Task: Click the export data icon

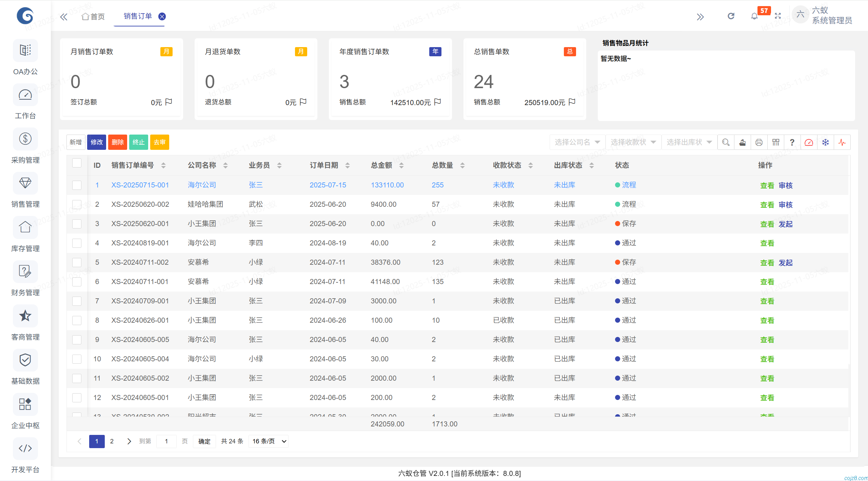Action: click(742, 142)
